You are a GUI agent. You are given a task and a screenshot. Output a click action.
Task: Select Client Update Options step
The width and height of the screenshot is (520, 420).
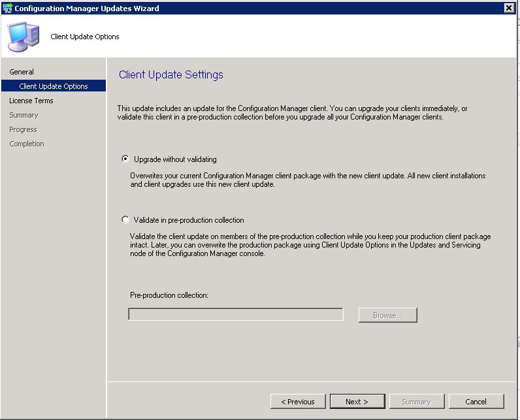point(54,86)
